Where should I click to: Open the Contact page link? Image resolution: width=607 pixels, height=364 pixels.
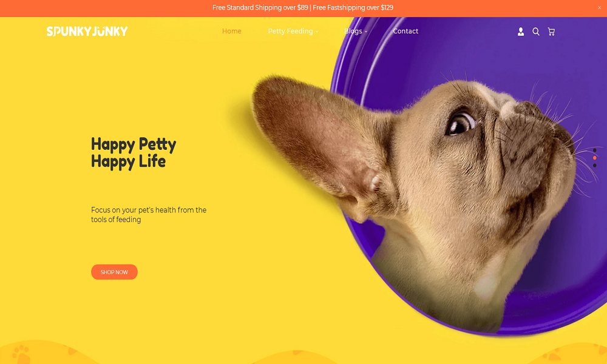(x=405, y=32)
